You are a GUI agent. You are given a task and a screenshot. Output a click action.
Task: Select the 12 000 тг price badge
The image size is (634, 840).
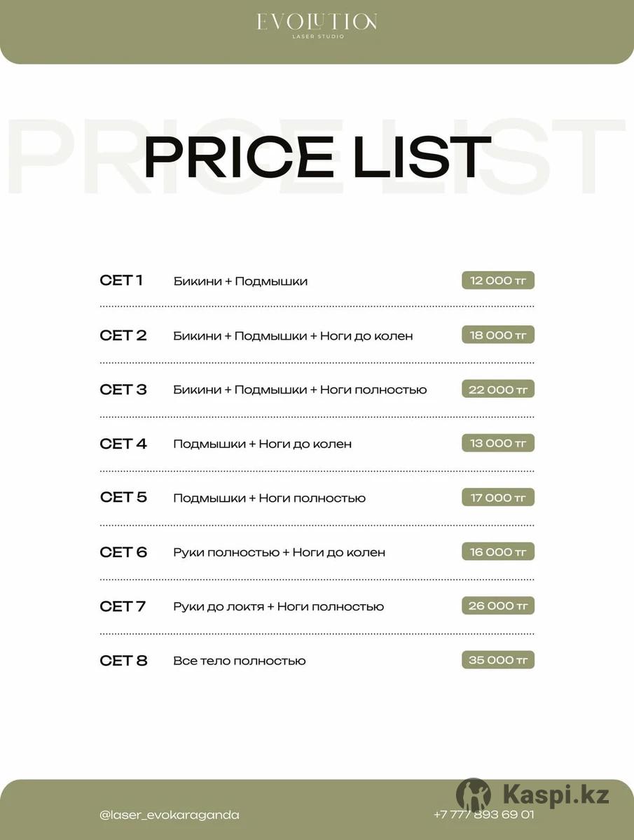tap(498, 281)
